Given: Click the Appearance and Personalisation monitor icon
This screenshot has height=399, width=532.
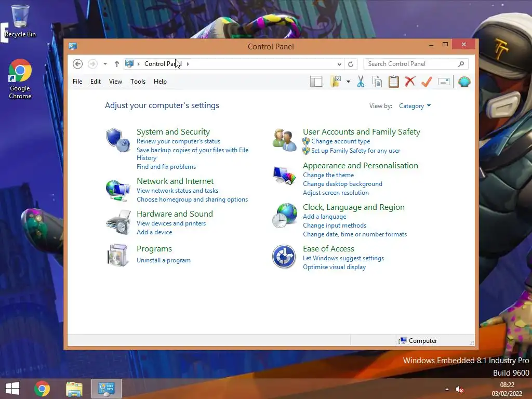Looking at the screenshot, I should (284, 176).
